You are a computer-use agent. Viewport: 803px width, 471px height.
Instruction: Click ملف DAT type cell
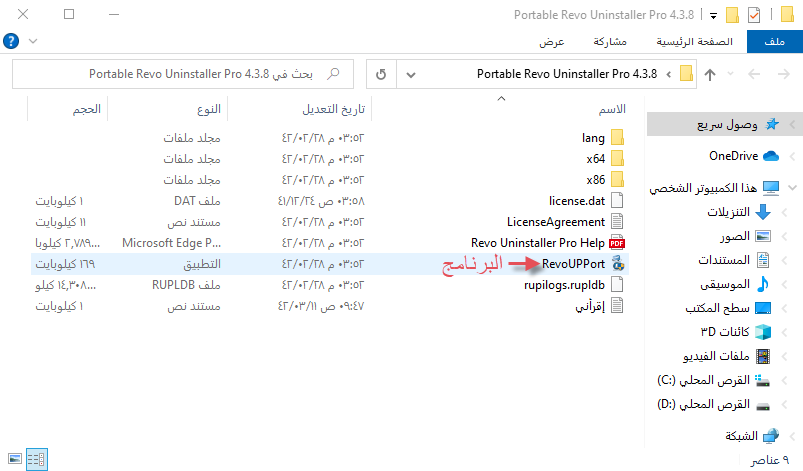coord(197,201)
